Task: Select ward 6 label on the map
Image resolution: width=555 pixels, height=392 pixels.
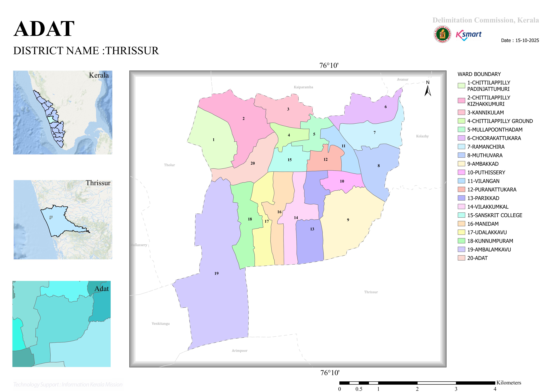Action: pyautogui.click(x=386, y=107)
